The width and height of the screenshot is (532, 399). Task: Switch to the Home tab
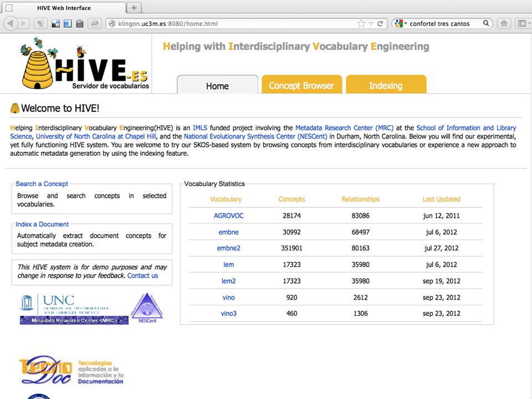tap(217, 85)
